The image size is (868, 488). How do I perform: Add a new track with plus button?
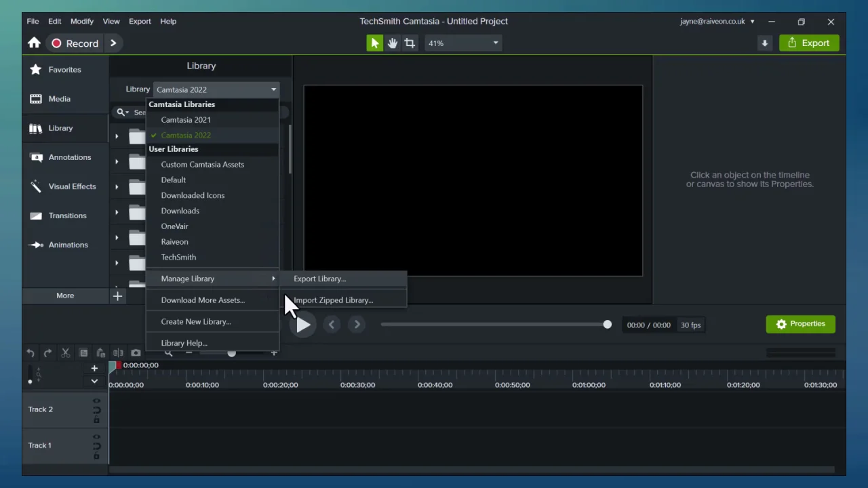(94, 368)
